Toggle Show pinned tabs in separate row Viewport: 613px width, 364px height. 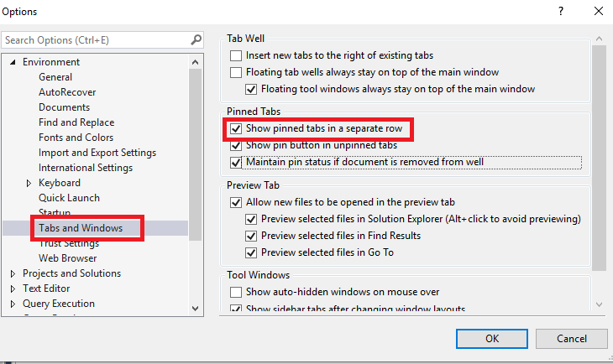click(235, 129)
